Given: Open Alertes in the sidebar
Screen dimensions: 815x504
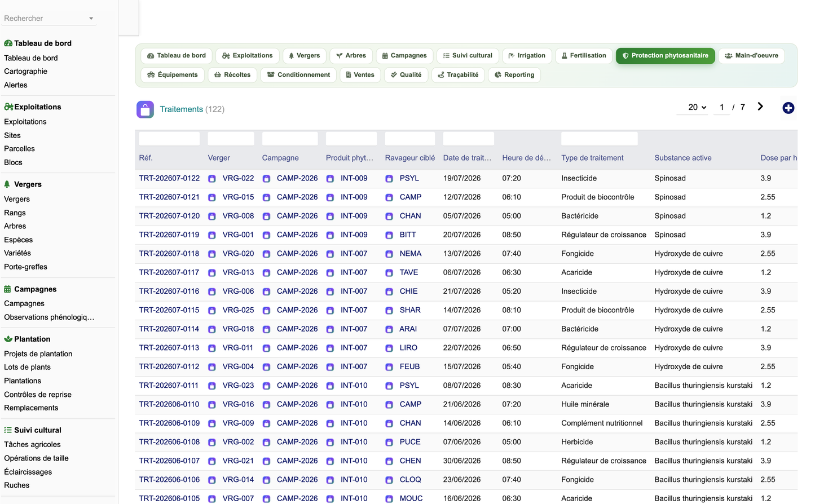Looking at the screenshot, I should pyautogui.click(x=16, y=85).
